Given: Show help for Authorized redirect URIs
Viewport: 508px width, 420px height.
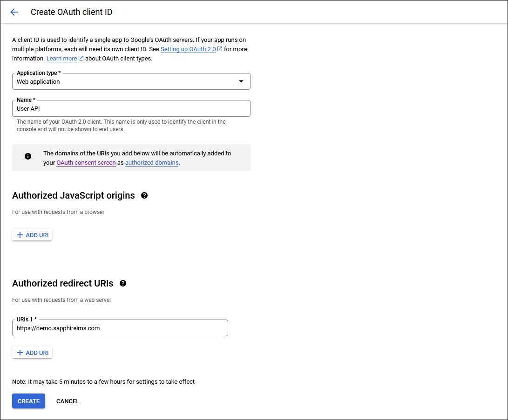Looking at the screenshot, I should tap(123, 283).
